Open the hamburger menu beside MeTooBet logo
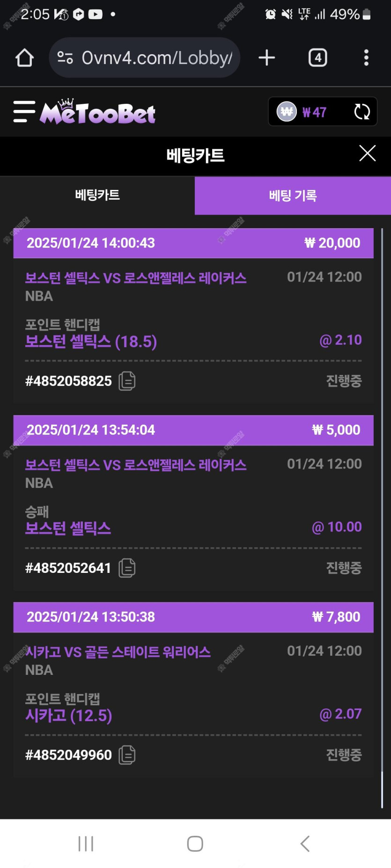The width and height of the screenshot is (391, 868). [x=24, y=112]
